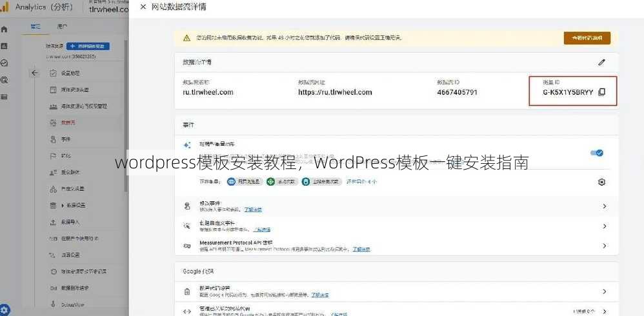
Task: Select the outbound clicks measurement chip
Action: [321, 181]
